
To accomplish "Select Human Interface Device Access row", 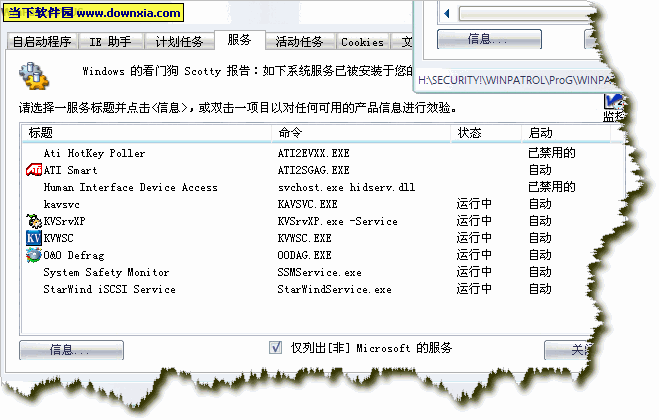I will (x=131, y=187).
